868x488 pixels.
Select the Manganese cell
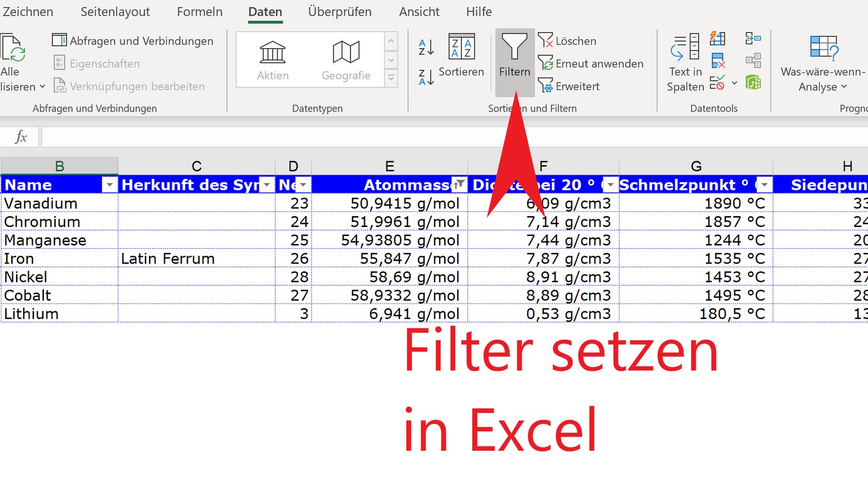pos(59,240)
